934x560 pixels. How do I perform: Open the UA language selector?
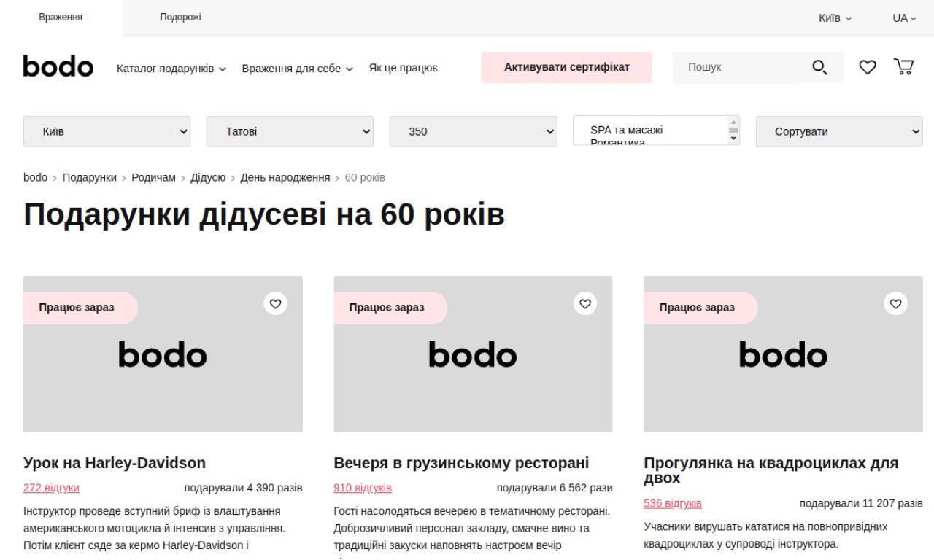pos(904,18)
